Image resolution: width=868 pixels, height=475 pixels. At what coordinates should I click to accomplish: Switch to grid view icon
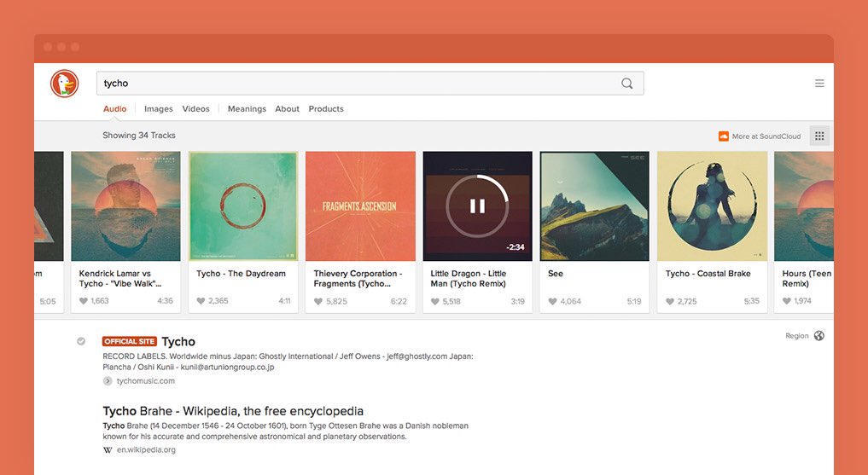(819, 136)
